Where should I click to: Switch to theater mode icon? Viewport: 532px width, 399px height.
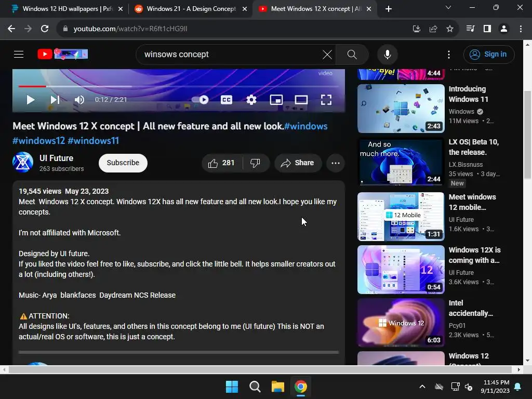(301, 100)
